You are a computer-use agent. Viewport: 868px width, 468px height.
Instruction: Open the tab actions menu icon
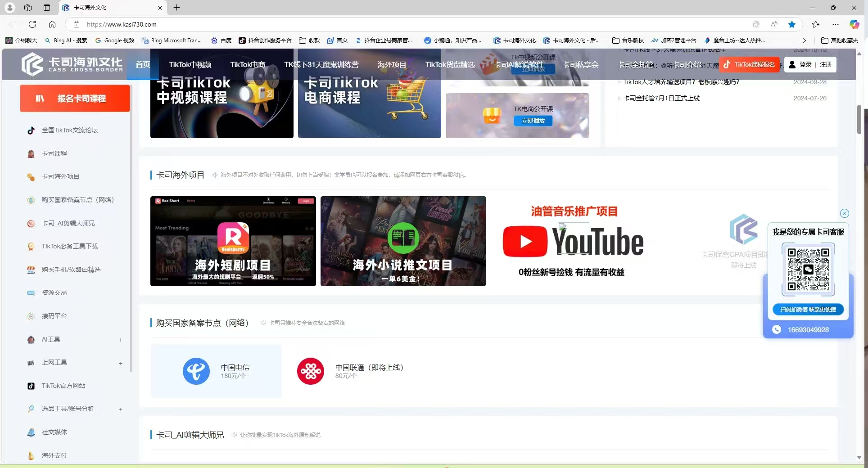47,8
